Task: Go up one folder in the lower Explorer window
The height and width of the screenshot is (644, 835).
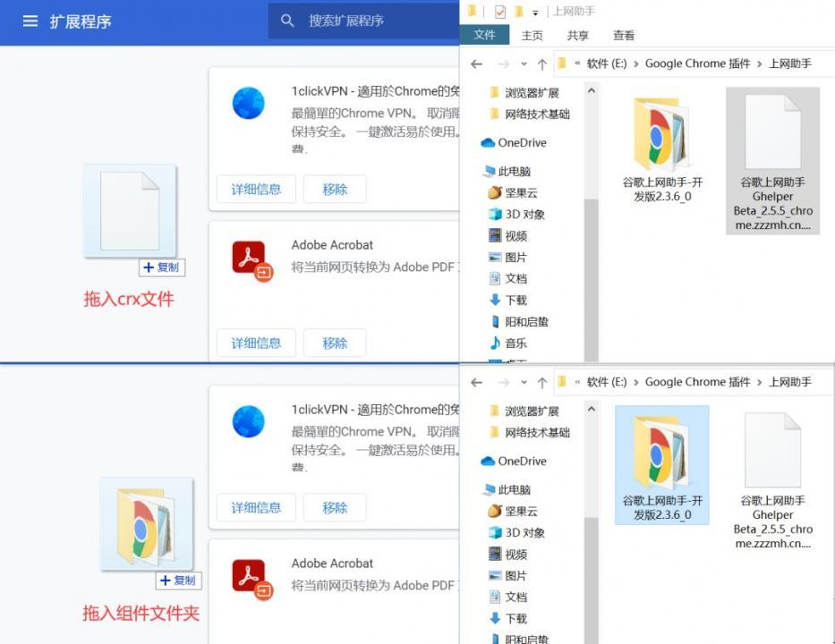Action: (542, 383)
